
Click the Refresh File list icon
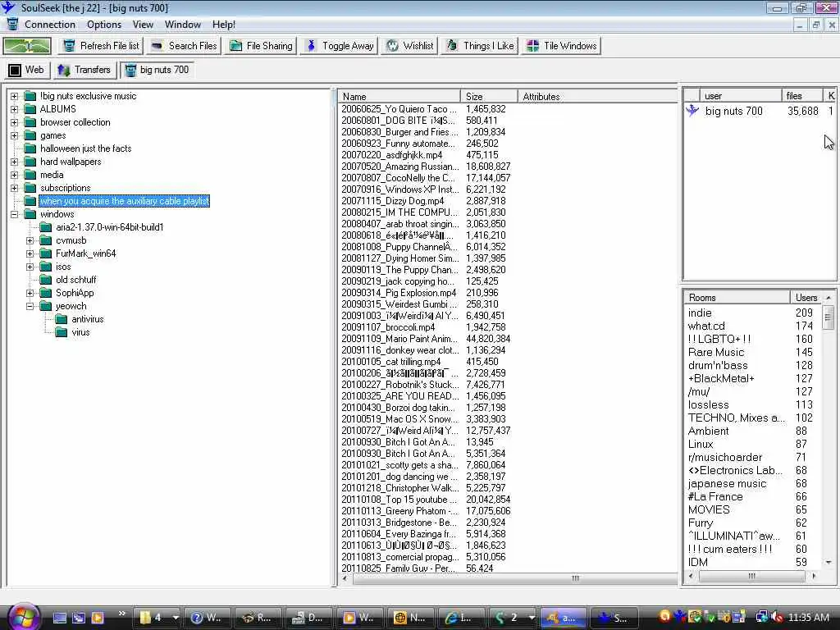[x=69, y=46]
